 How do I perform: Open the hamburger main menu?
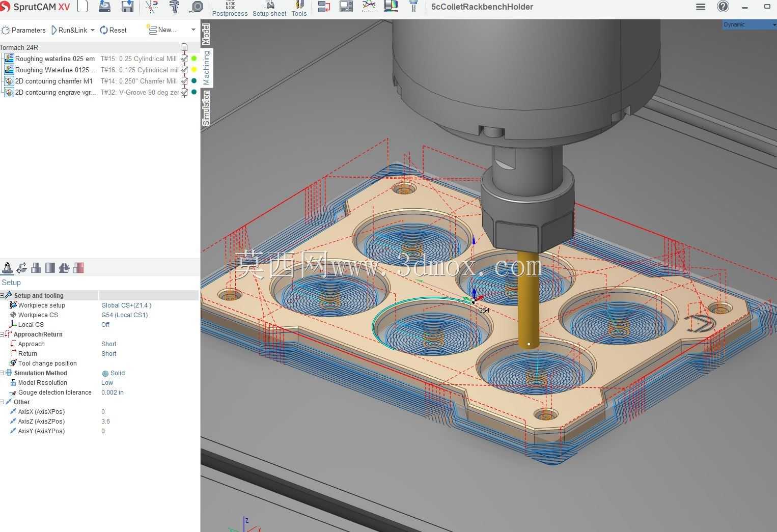tap(701, 7)
